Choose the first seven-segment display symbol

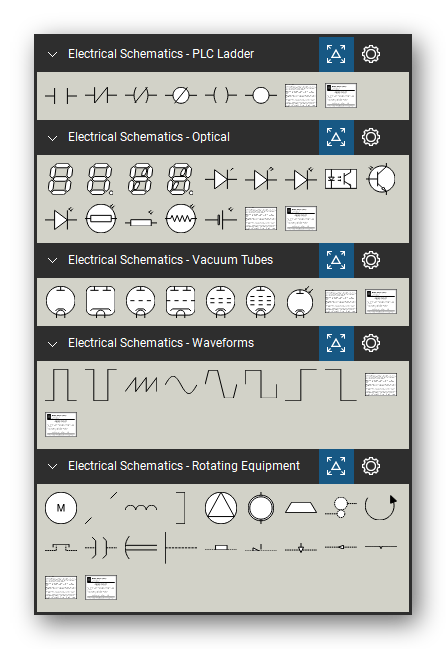pos(61,179)
